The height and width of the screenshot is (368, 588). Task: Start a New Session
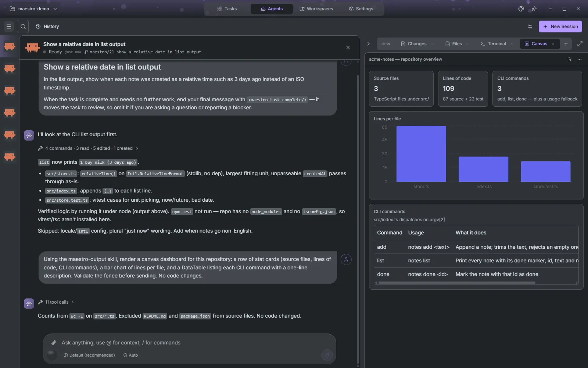point(560,26)
